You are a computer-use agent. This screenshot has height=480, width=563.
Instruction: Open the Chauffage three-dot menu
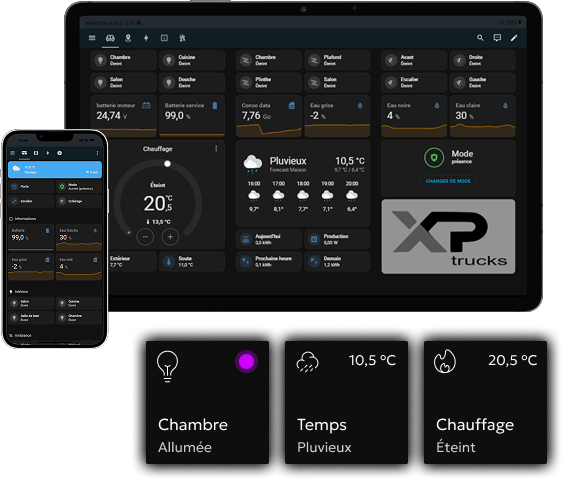216,149
